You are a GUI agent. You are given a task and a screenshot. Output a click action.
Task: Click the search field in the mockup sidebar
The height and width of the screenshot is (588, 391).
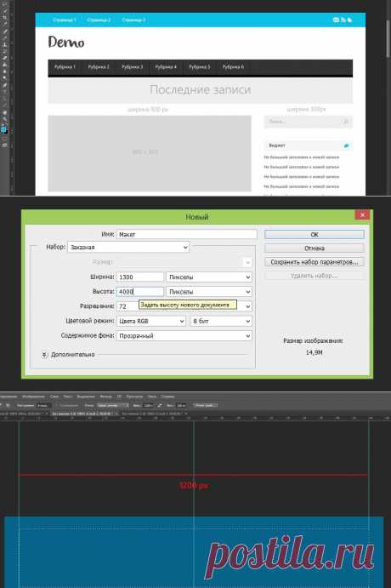point(309,122)
